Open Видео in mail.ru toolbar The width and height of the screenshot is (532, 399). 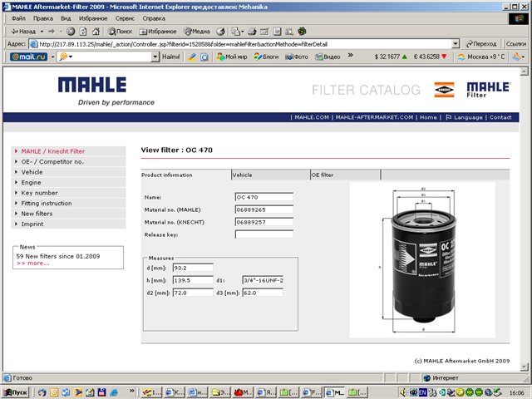(328, 57)
